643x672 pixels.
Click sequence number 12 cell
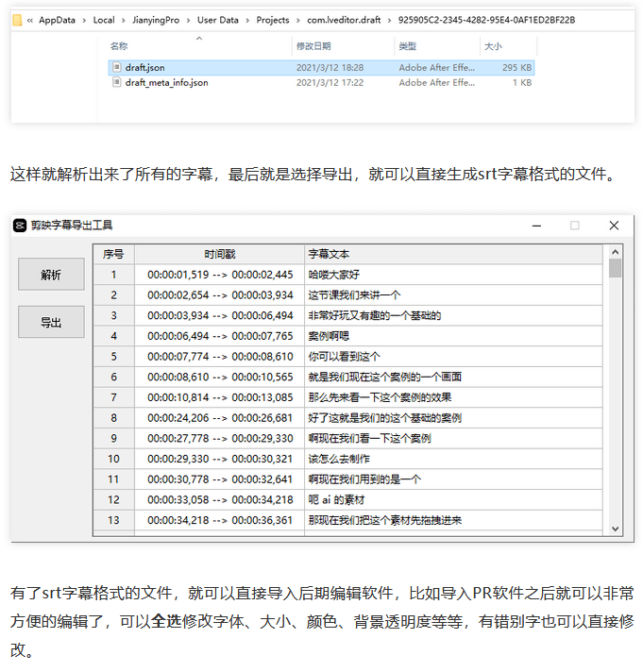click(x=113, y=499)
